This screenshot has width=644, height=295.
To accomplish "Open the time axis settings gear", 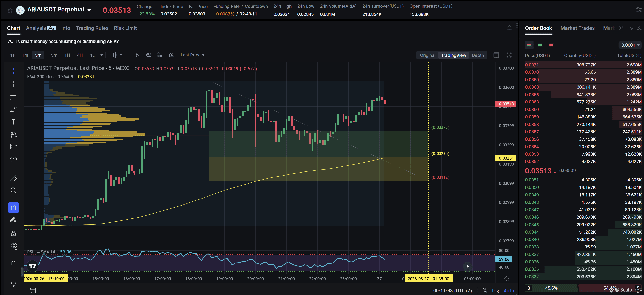I will 506,279.
